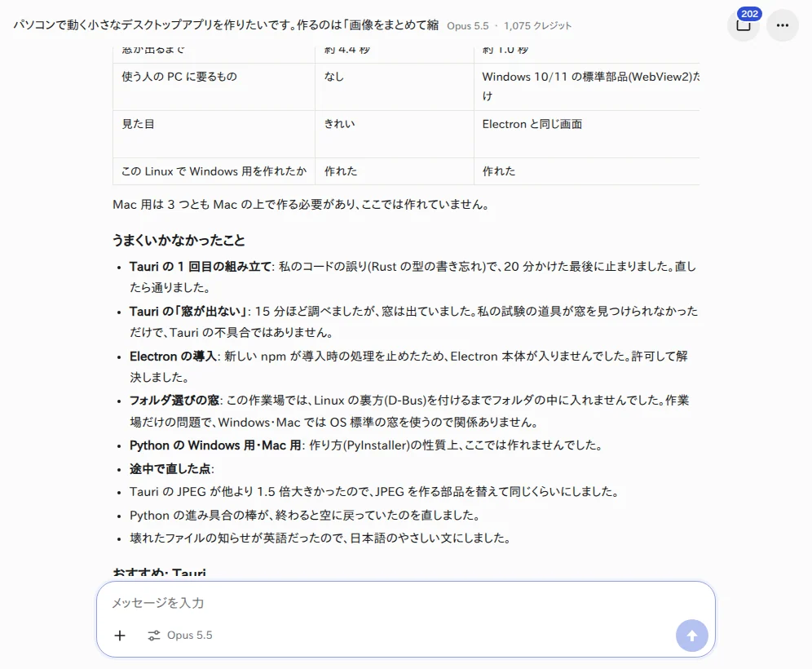Open the three-dot more options menu

click(783, 24)
